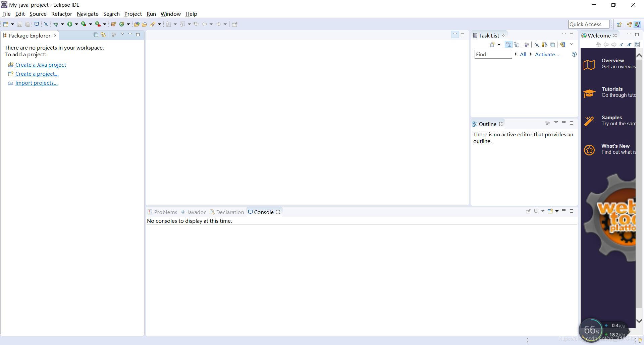Image resolution: width=644 pixels, height=345 pixels.
Task: Toggle Hide Completed Tasks in Task List
Action: (537, 45)
